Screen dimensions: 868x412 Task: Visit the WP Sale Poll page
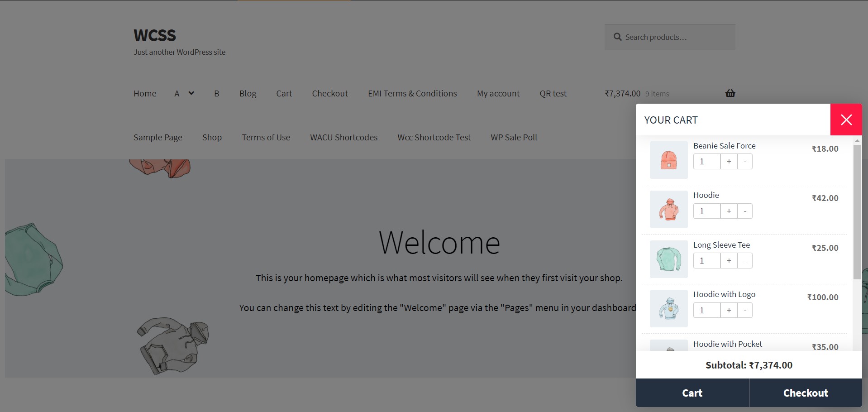(514, 137)
